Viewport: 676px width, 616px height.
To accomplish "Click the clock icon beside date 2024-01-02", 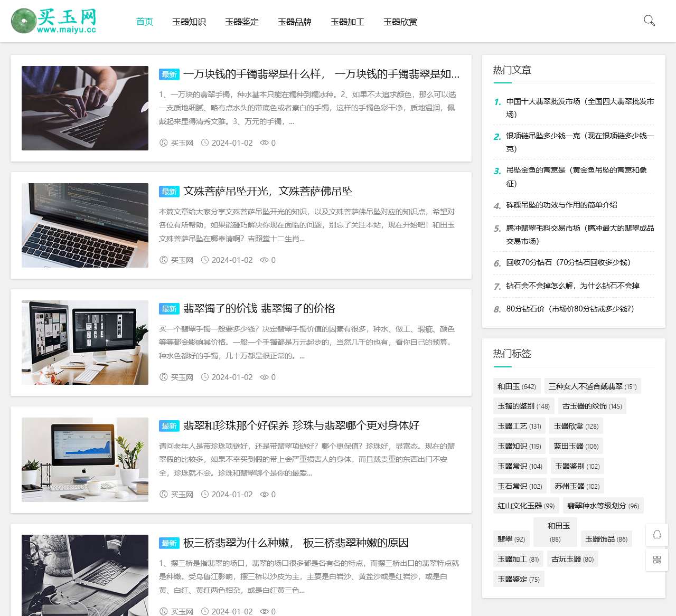I will click(205, 143).
